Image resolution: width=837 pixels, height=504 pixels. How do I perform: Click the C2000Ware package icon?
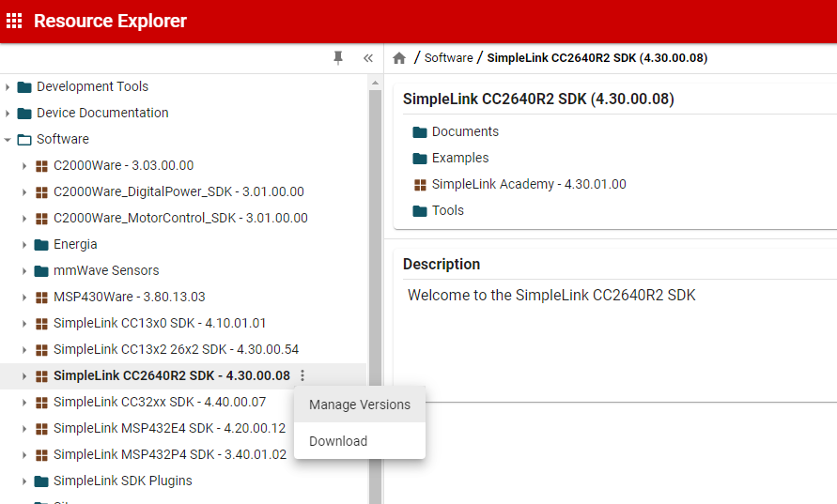click(41, 166)
